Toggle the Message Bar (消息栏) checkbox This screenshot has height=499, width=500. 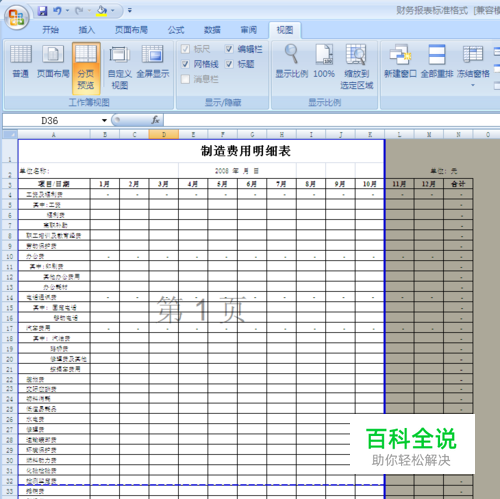[x=185, y=79]
